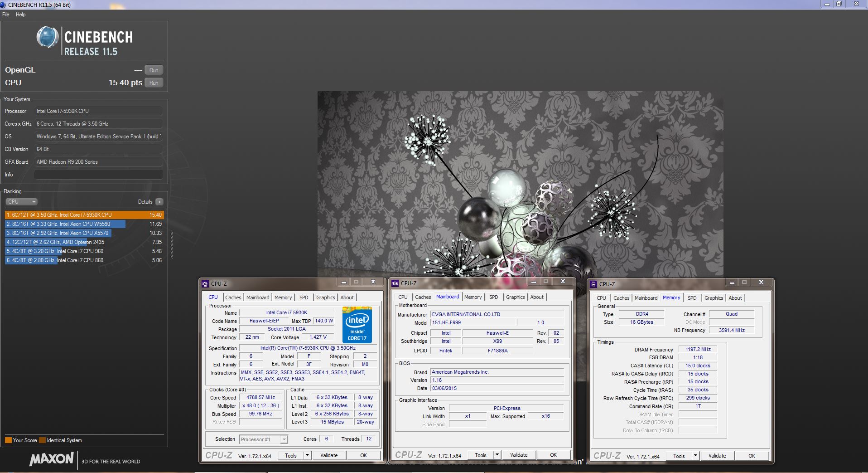Open the File menu
Image resolution: width=868 pixels, height=473 pixels.
tap(6, 15)
